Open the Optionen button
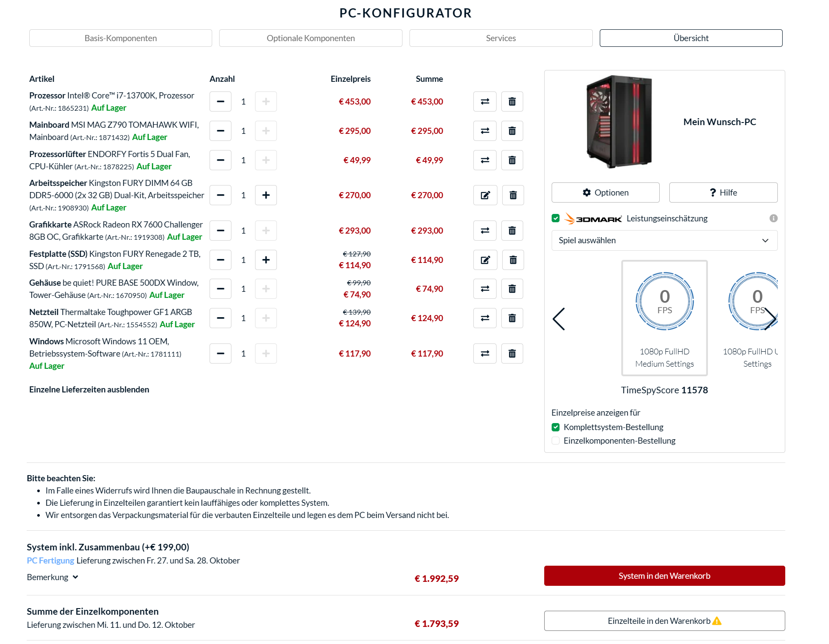 (605, 192)
